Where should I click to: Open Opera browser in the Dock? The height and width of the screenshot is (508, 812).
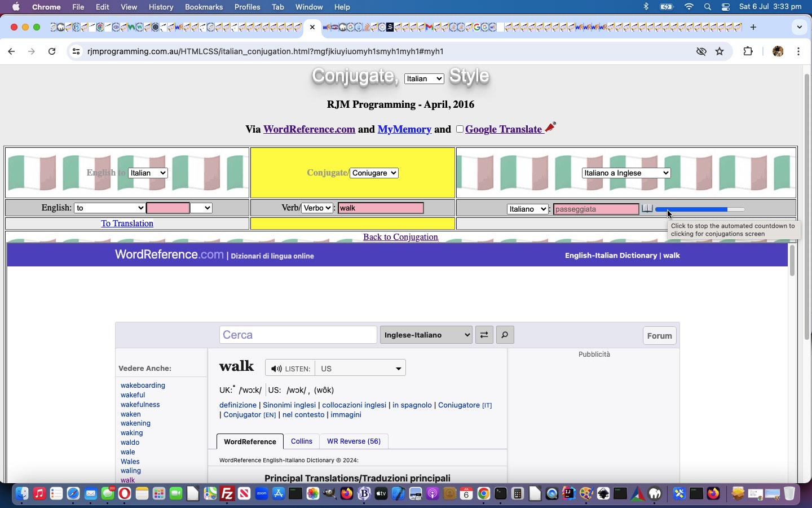[125, 494]
